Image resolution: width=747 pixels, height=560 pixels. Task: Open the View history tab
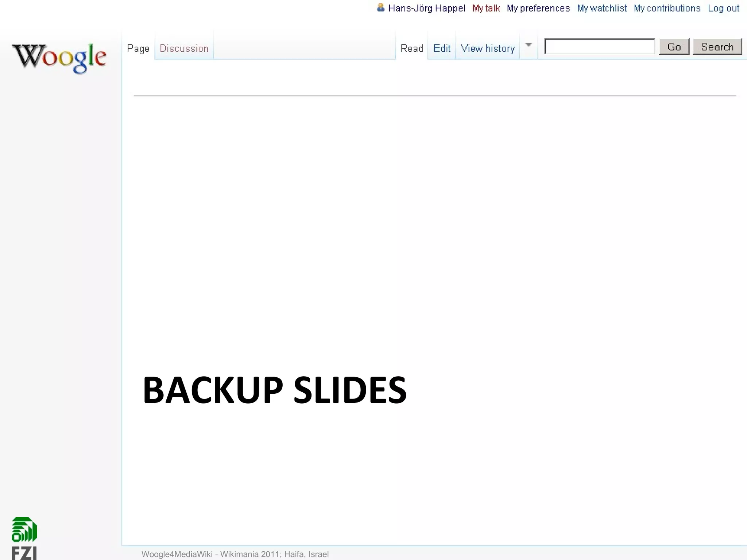tap(487, 48)
